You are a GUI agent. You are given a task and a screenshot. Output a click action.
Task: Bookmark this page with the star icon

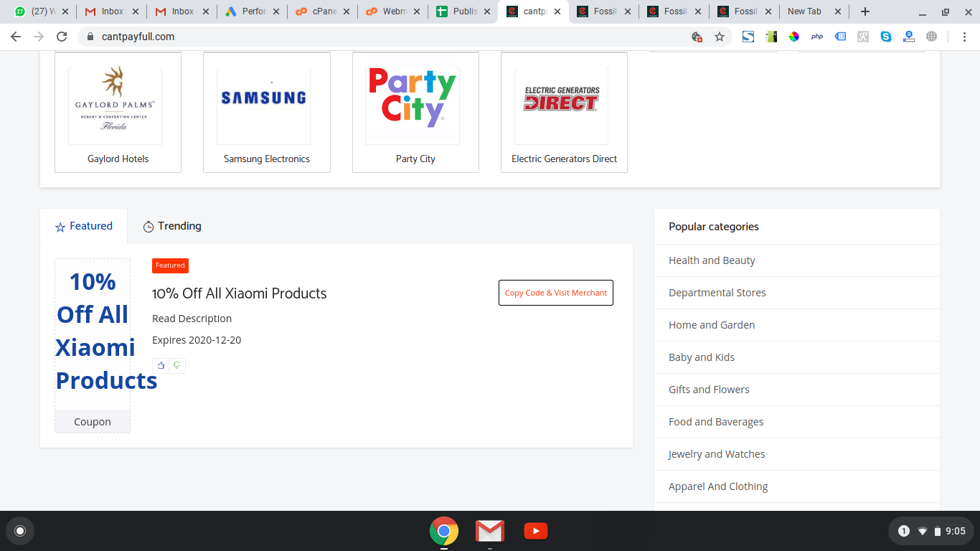point(720,37)
